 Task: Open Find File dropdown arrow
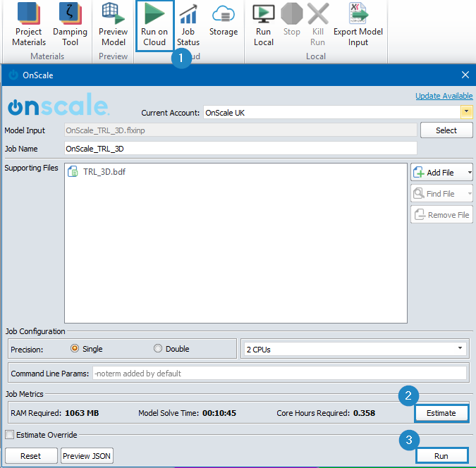coord(470,194)
